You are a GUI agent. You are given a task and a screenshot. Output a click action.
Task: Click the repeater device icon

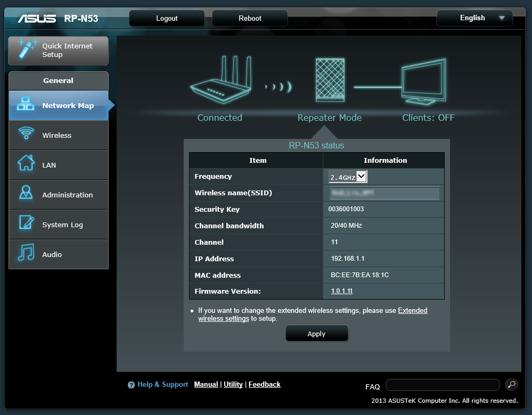click(x=330, y=80)
